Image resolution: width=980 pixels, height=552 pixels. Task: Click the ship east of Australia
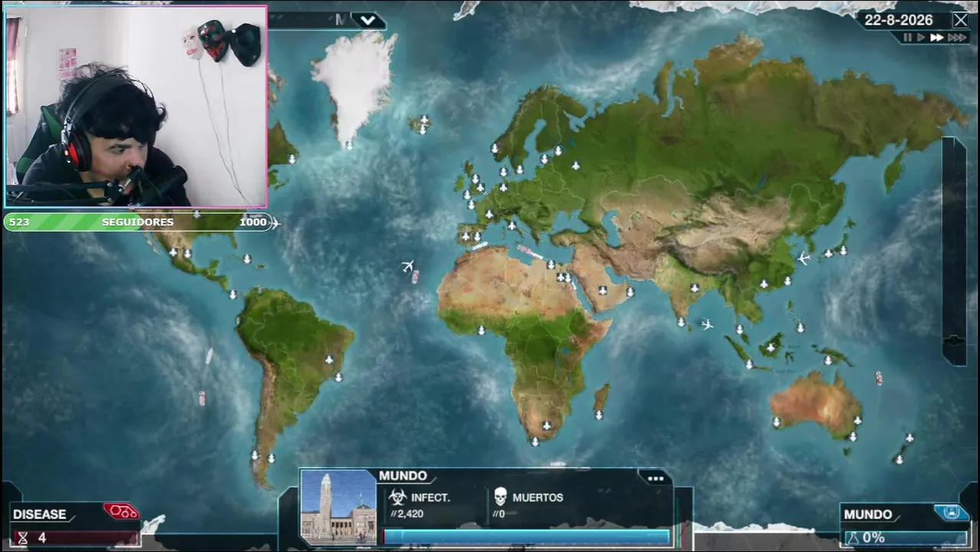click(x=879, y=378)
